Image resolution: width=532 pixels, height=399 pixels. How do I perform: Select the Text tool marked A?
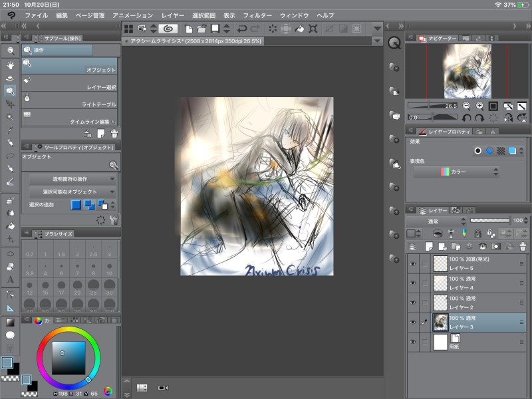click(10, 279)
